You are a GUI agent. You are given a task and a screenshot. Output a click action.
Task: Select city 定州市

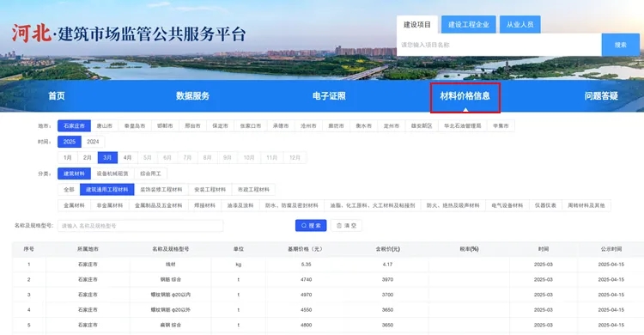[x=392, y=125]
